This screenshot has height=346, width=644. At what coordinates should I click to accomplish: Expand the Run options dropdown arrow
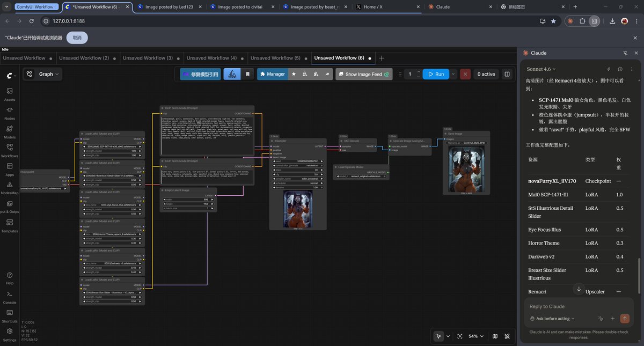[453, 74]
